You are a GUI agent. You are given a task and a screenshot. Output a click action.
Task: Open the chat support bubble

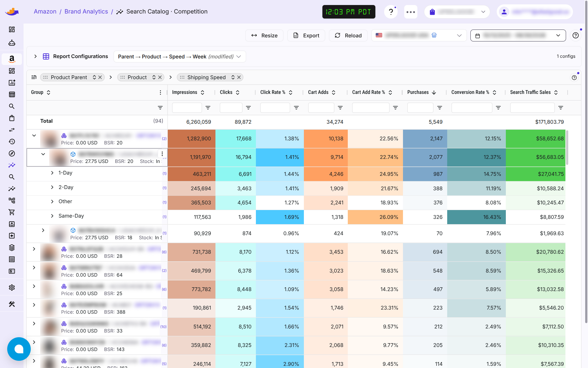[19, 349]
